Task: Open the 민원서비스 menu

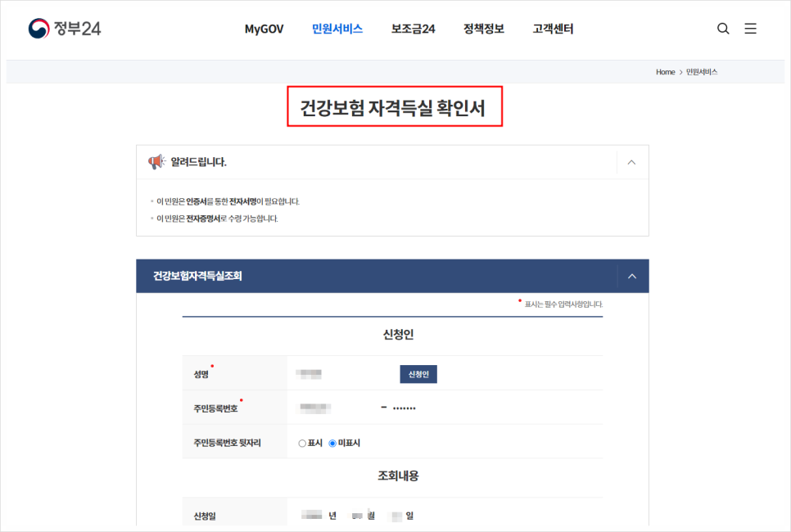Action: pos(337,29)
